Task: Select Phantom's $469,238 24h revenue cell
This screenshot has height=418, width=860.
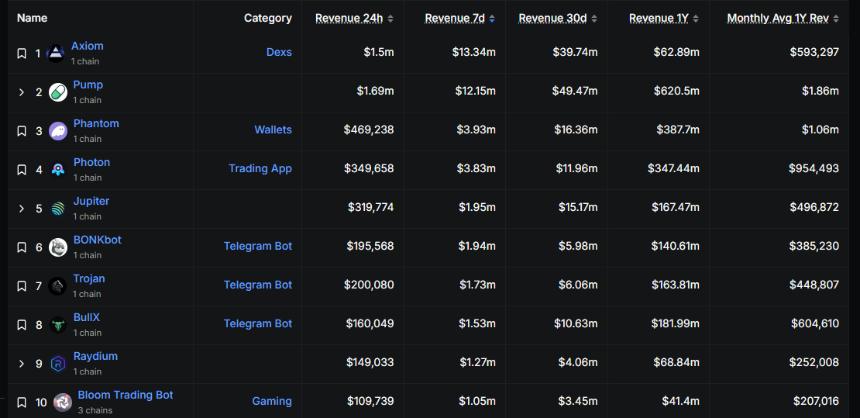Action: tap(369, 130)
